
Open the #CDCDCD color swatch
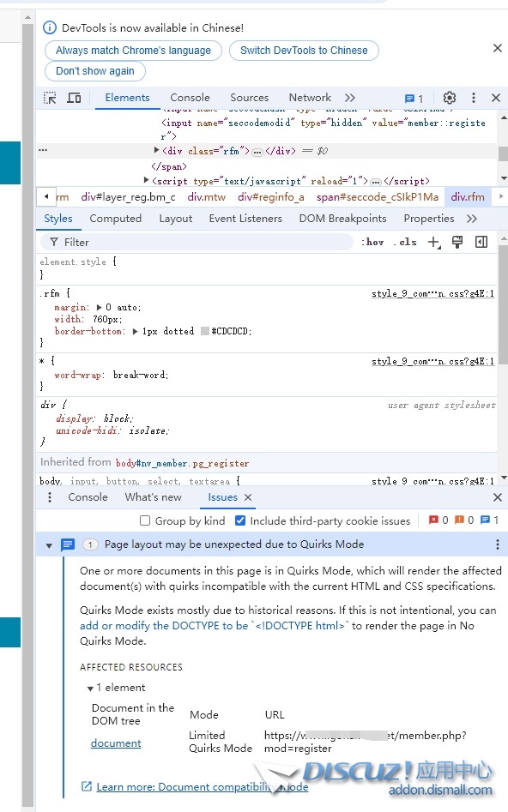point(205,332)
